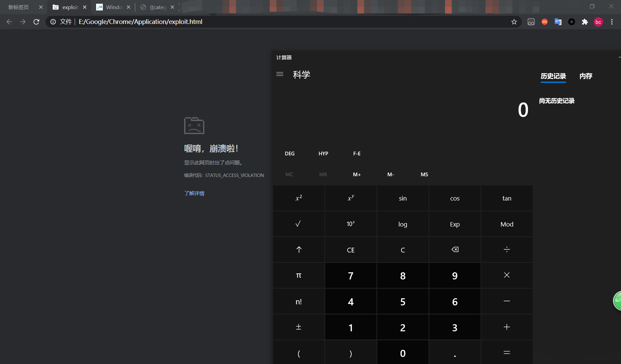Click the plus operator key

click(507, 327)
